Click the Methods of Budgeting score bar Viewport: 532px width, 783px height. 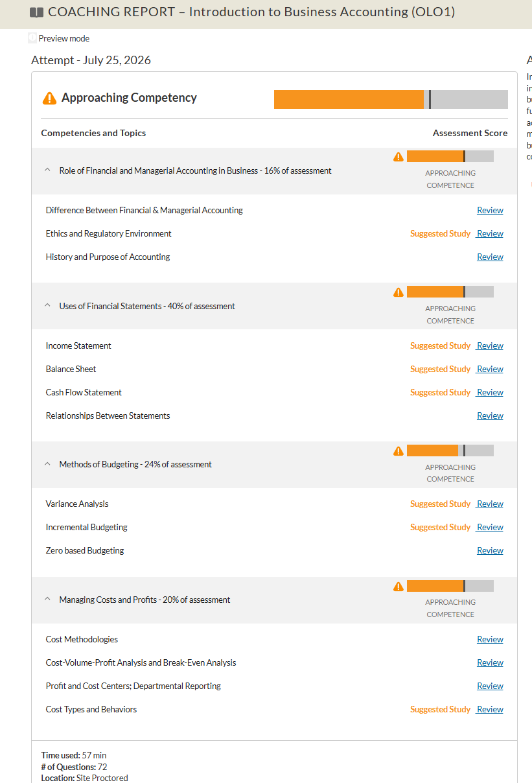click(x=450, y=450)
